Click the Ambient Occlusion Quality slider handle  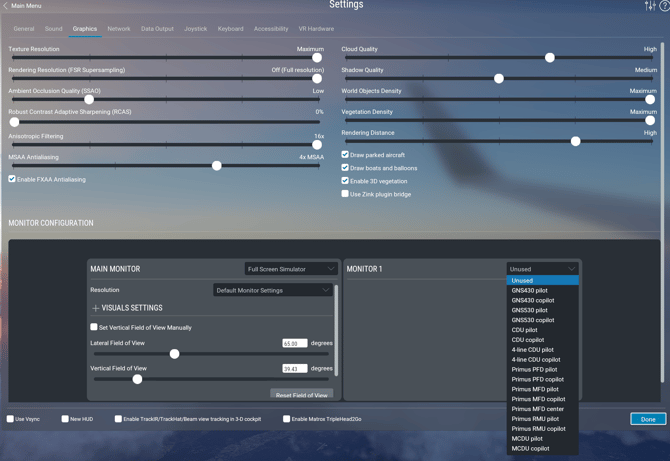pyautogui.click(x=89, y=99)
